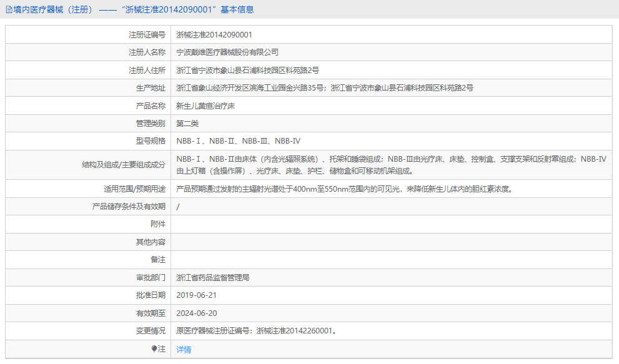Select the slash value in storage conditions row
Screen dimensions: 619x364
pyautogui.click(x=177, y=207)
